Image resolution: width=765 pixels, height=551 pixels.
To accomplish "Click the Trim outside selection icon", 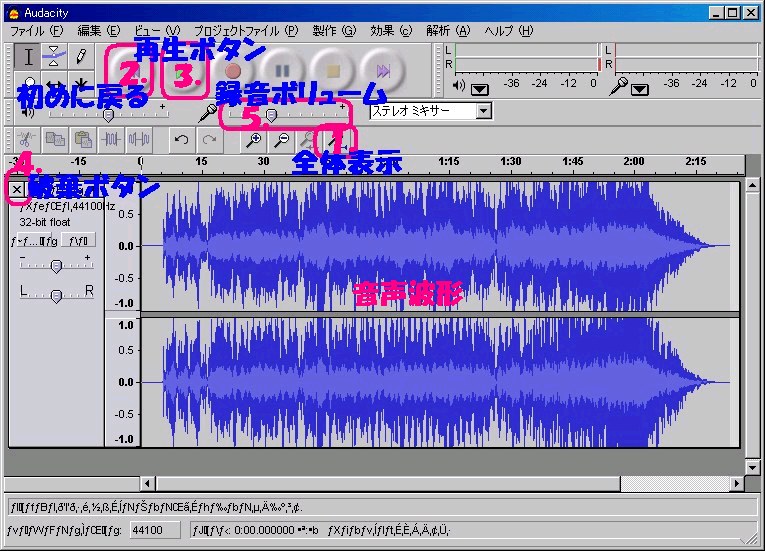I will pos(111,140).
